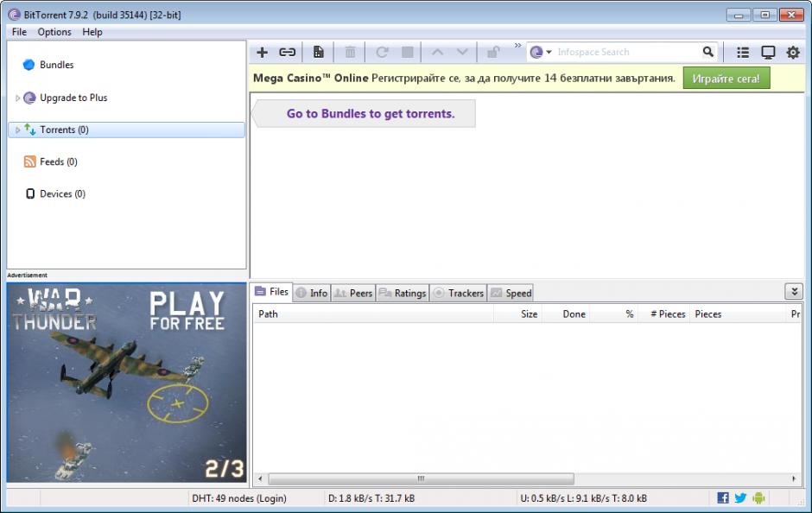
Task: Select Upgrade to Plus in sidebar
Action: [73, 98]
